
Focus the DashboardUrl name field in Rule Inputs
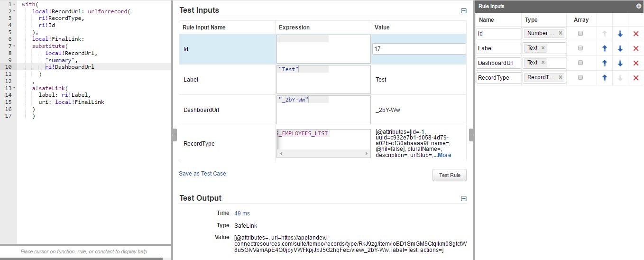point(498,63)
